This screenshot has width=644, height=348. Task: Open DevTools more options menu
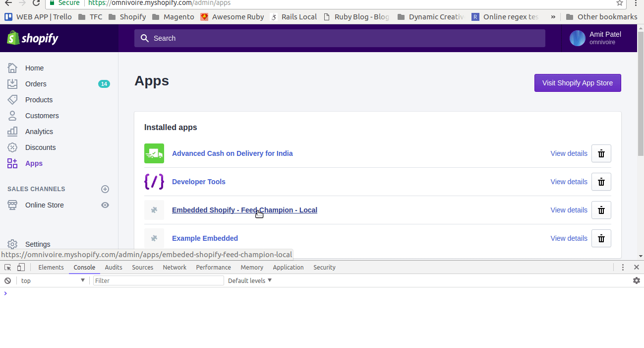click(x=623, y=267)
